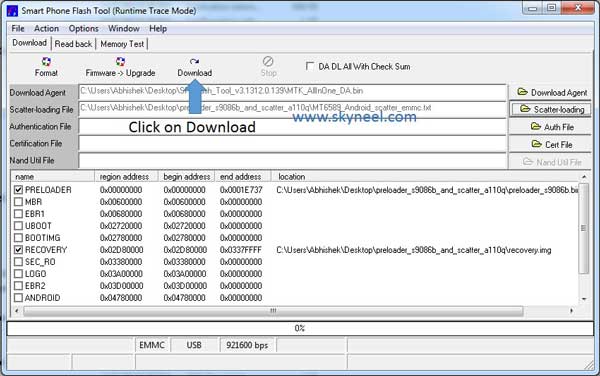This screenshot has width=600, height=376.
Task: Click the disabled Nand Util File button
Action: pos(551,162)
